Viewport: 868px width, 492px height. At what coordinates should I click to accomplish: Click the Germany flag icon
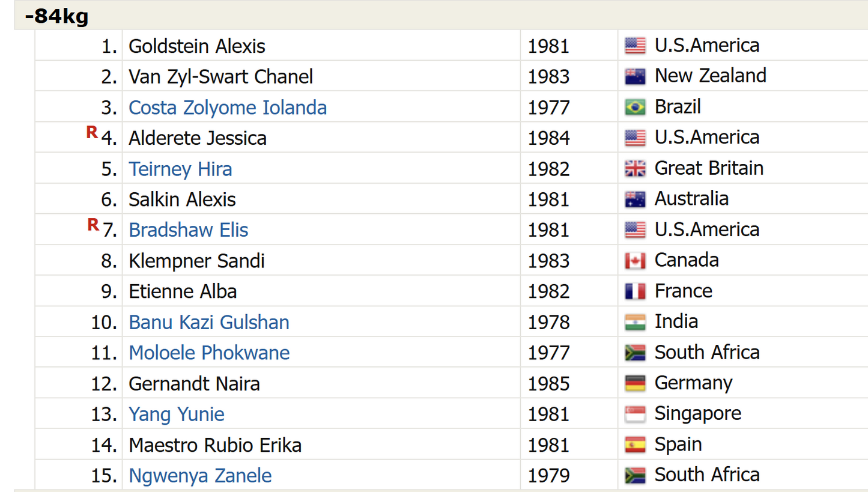click(x=635, y=383)
